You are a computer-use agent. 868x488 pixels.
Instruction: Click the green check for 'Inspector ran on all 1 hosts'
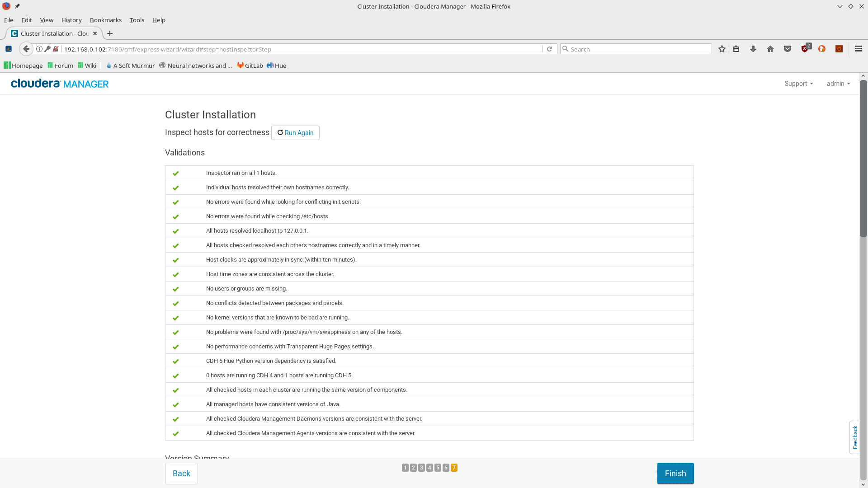pyautogui.click(x=175, y=173)
